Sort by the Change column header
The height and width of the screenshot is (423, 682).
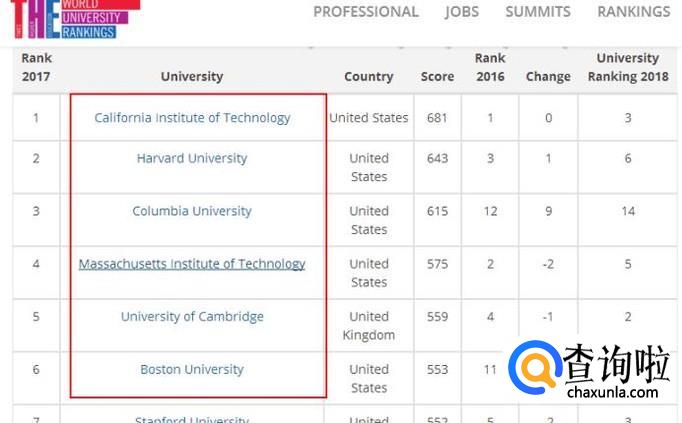(548, 76)
